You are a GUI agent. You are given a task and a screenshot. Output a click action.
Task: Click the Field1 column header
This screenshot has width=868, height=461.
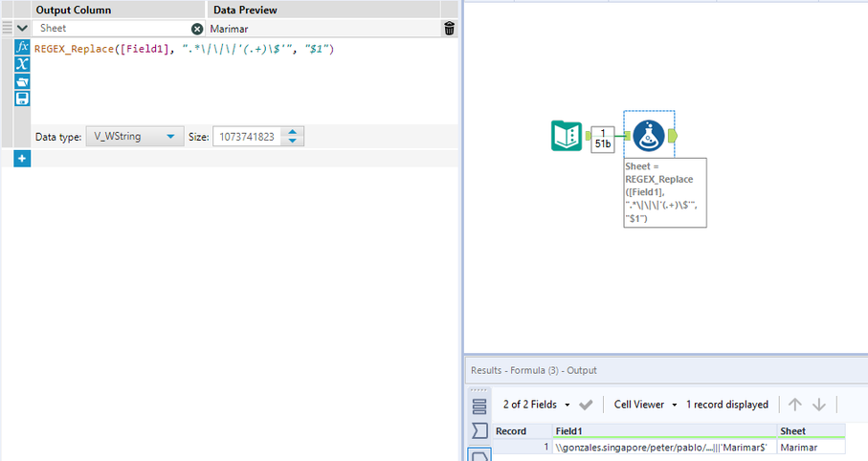(665, 431)
